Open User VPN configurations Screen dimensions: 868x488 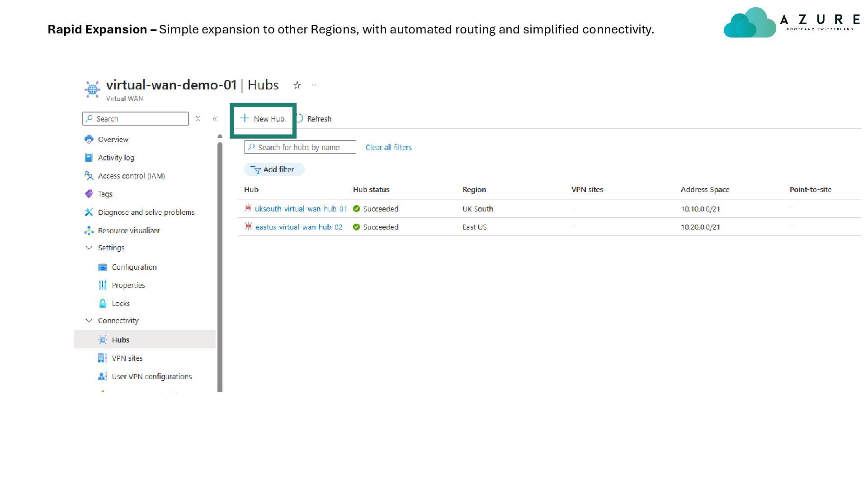[152, 376]
